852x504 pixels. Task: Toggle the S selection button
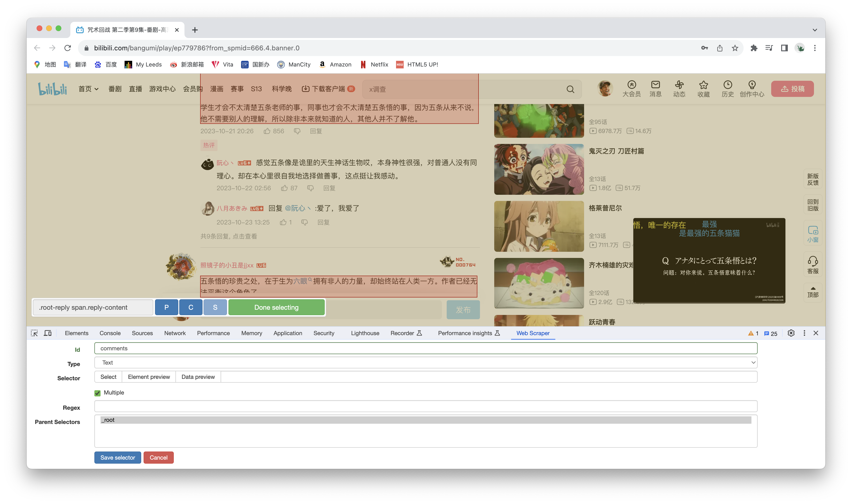coord(215,307)
